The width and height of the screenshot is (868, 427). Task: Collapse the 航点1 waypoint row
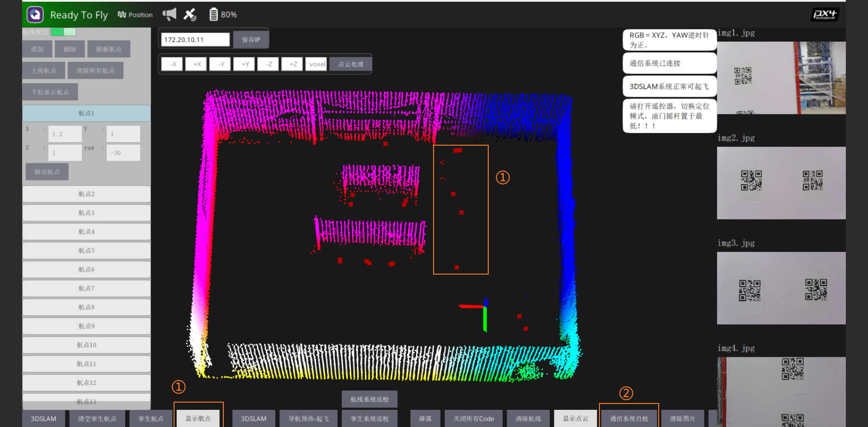click(x=86, y=113)
